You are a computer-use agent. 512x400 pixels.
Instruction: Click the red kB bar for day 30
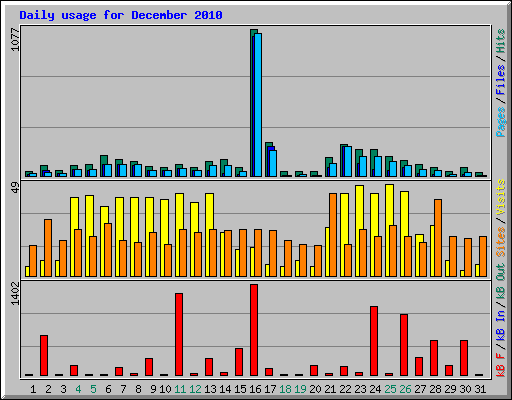click(x=464, y=358)
